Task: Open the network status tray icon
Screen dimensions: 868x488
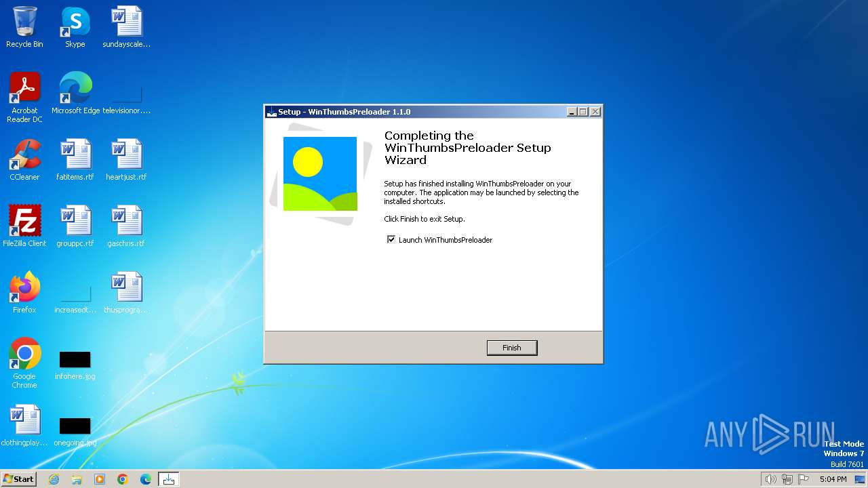Action: click(787, 479)
